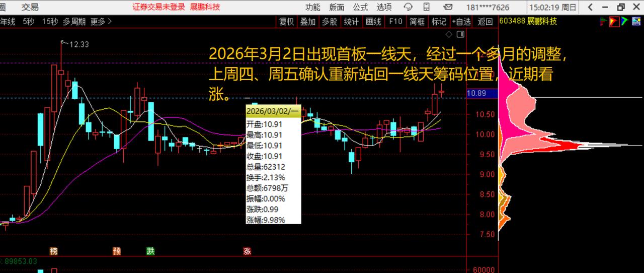This screenshot has height=273, width=644.
Task: Click the 返回 return button
Action: click(485, 21)
